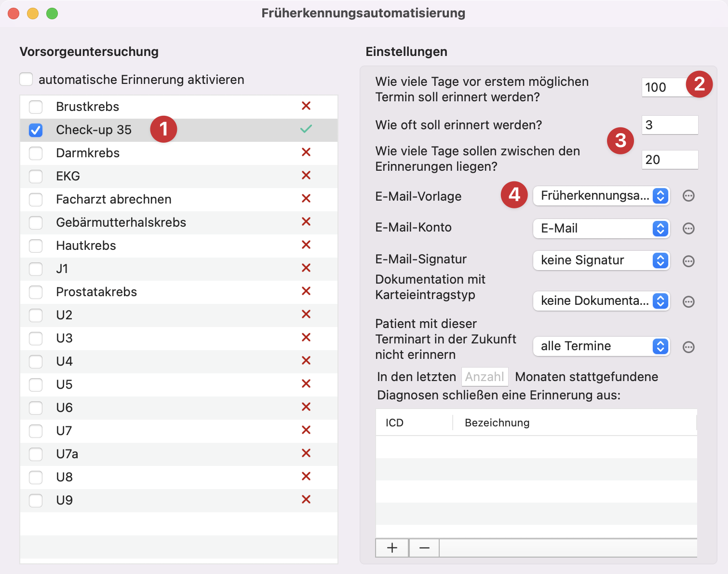Screen dimensions: 728x574
Task: Click the red X icon in EKG row
Action: (306, 175)
